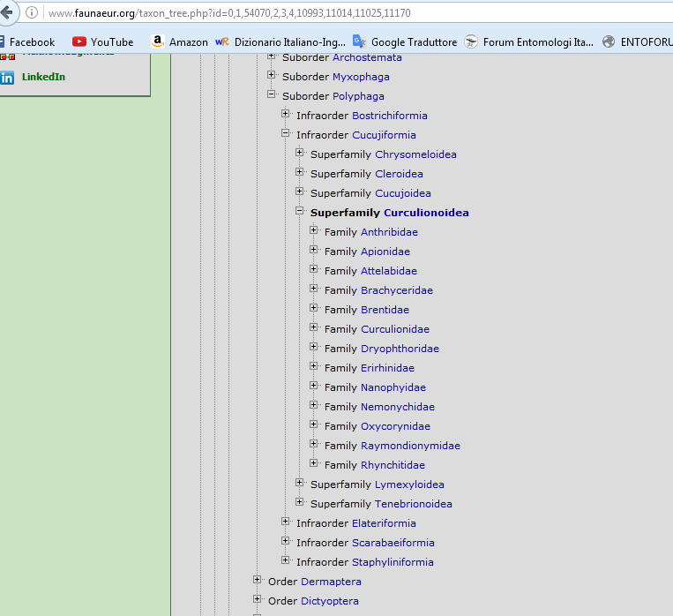
Task: Collapse the Suborder Polyphaga node
Action: [272, 95]
